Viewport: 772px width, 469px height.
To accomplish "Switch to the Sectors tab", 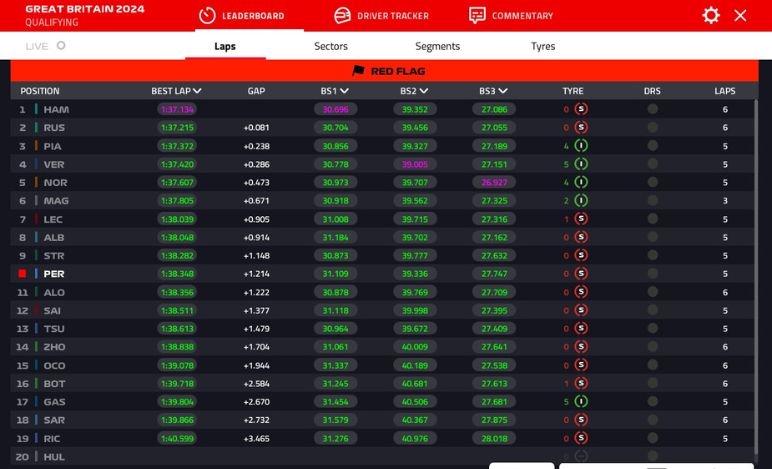I will pos(331,46).
